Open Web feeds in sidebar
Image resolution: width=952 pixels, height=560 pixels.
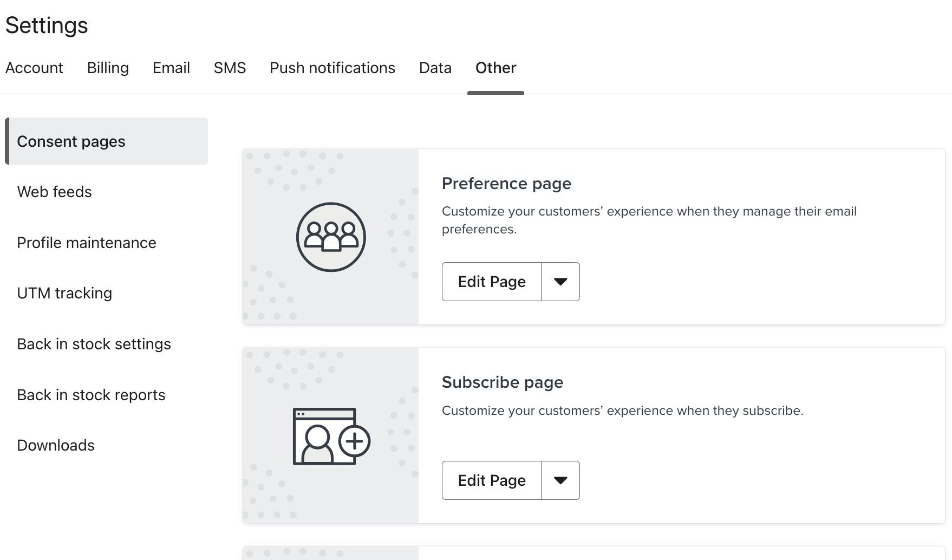pyautogui.click(x=54, y=192)
